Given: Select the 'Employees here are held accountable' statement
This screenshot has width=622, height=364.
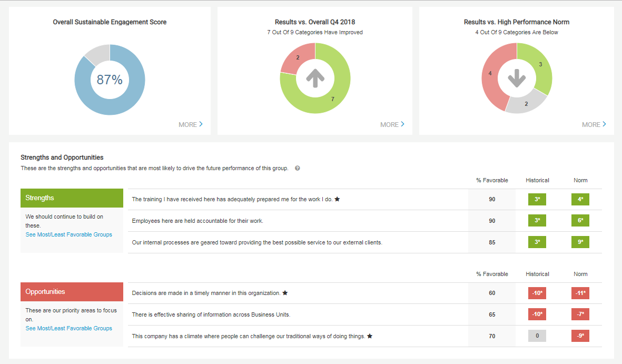Looking at the screenshot, I should pos(198,221).
